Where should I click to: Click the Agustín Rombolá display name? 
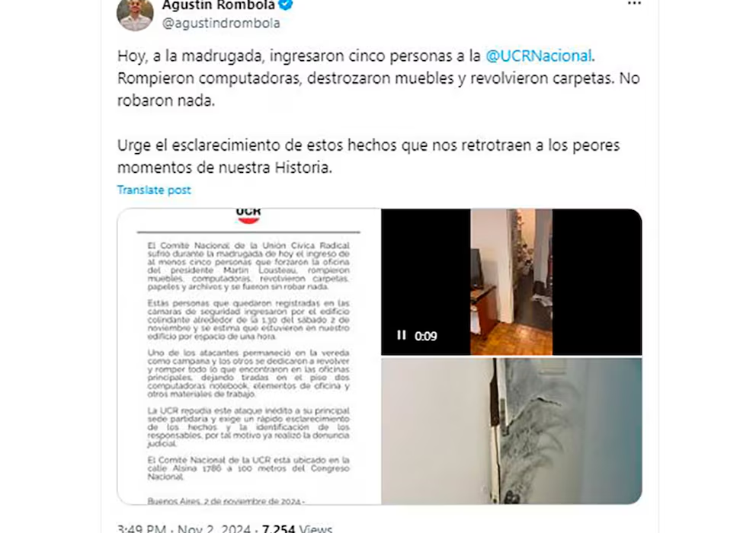pyautogui.click(x=219, y=5)
